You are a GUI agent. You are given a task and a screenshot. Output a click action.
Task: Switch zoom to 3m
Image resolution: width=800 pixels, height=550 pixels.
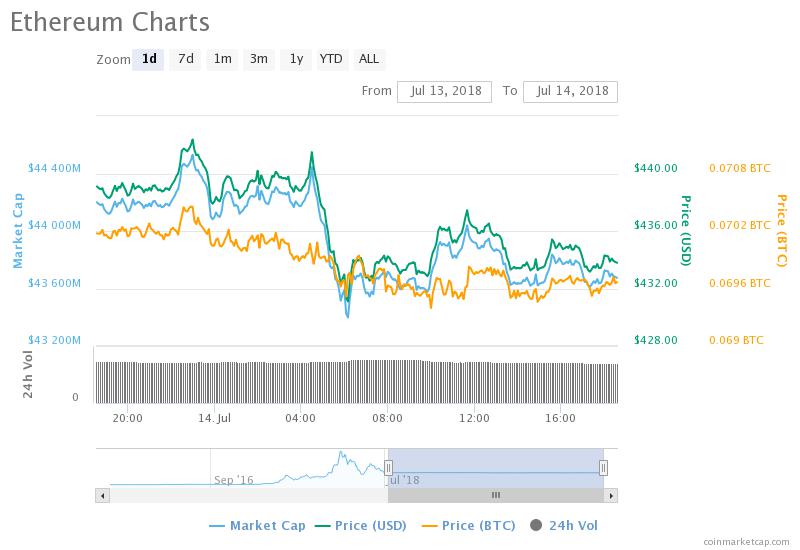click(x=259, y=59)
